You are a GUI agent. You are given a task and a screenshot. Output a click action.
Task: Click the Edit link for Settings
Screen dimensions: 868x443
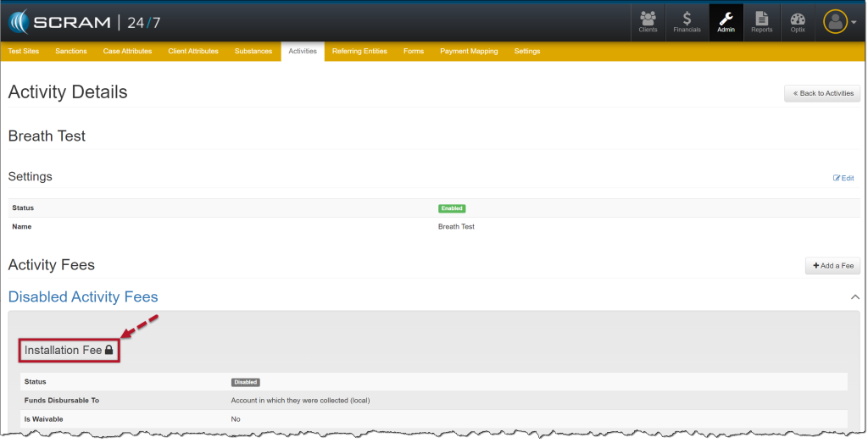pos(843,178)
